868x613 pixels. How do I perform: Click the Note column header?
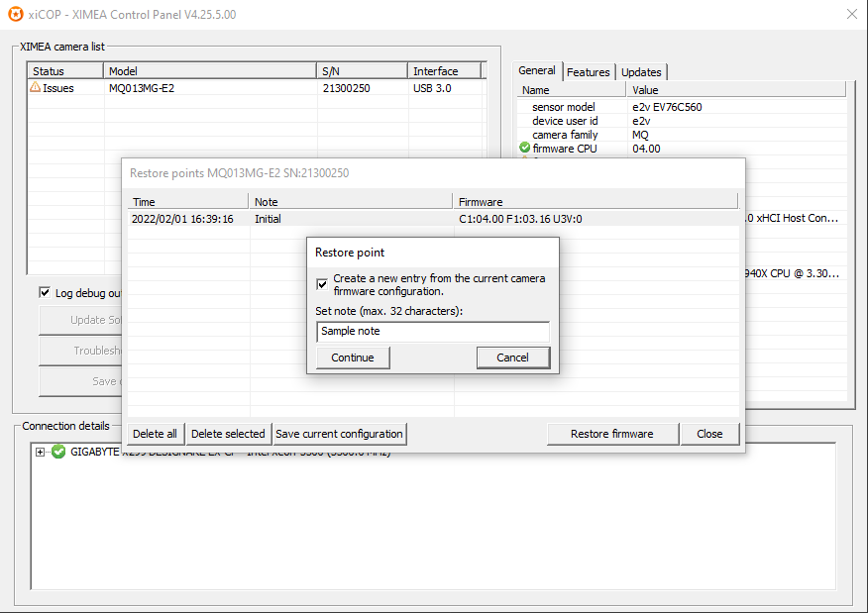(x=351, y=202)
